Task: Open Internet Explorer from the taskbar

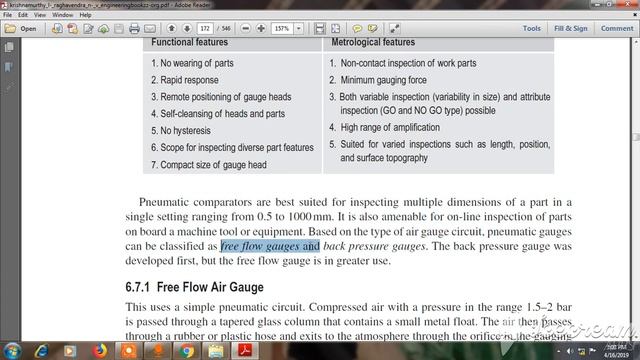Action: click(x=41, y=351)
